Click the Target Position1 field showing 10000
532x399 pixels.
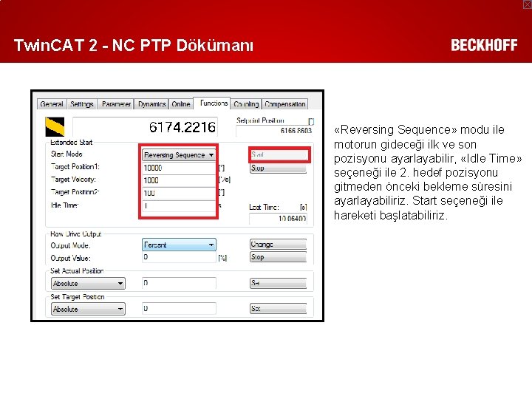click(179, 168)
